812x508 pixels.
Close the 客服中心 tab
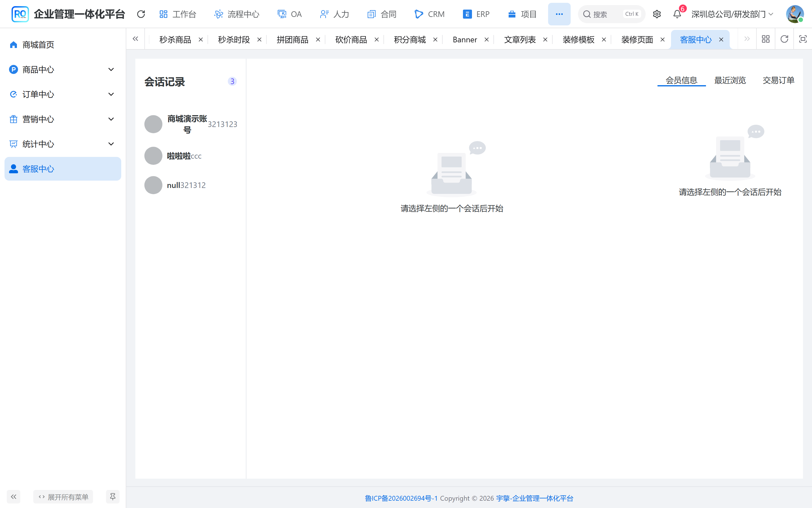(x=721, y=40)
